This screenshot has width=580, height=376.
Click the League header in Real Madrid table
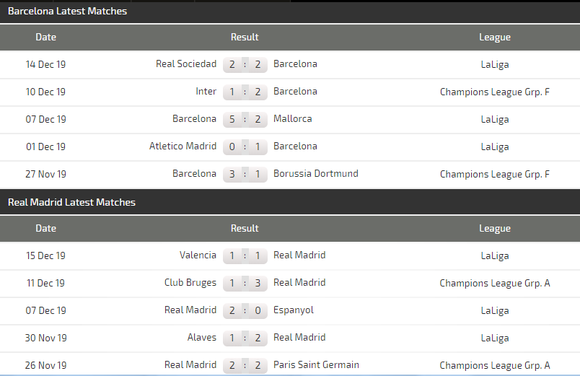[x=495, y=228]
